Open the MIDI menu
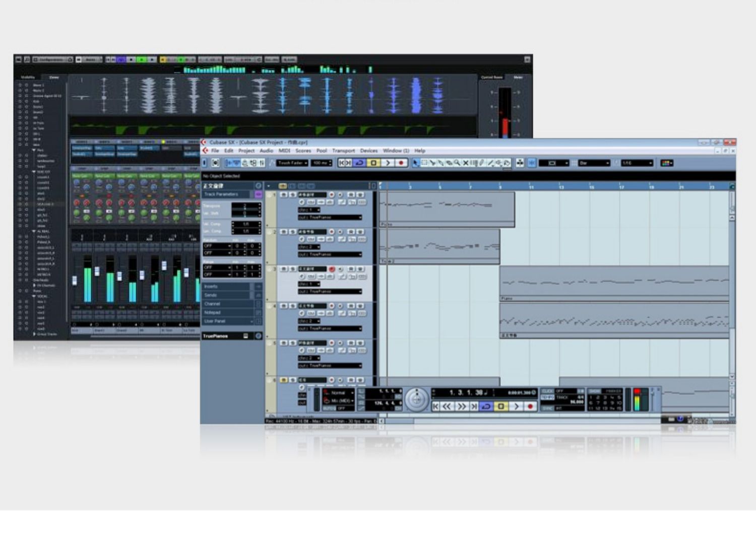The image size is (756, 552). 284,151
